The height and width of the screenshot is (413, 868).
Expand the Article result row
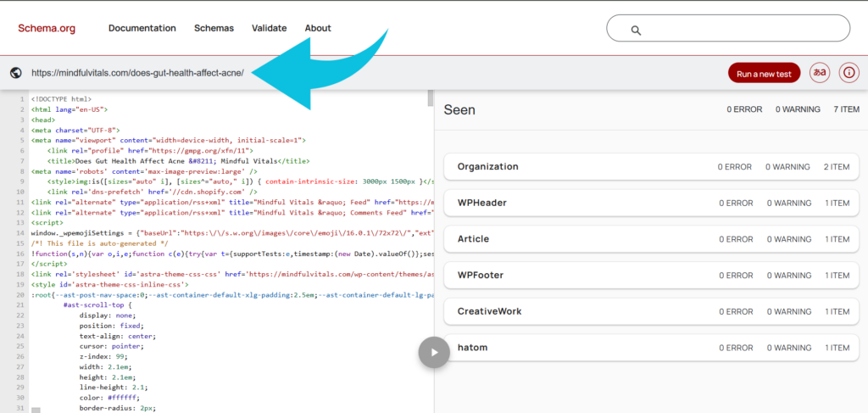[x=652, y=239]
